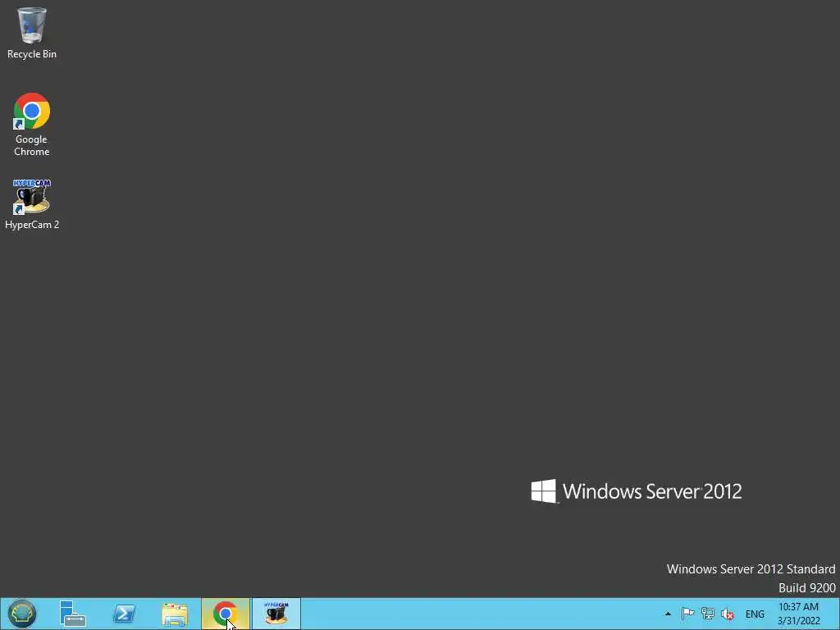Image resolution: width=840 pixels, height=630 pixels.
Task: Switch to HyperCam in the taskbar
Action: pyautogui.click(x=276, y=614)
